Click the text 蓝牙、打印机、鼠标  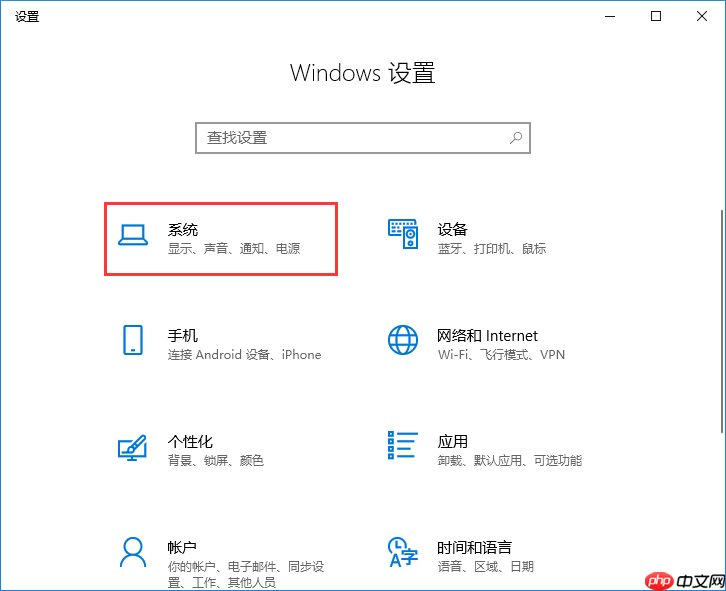click(x=492, y=249)
